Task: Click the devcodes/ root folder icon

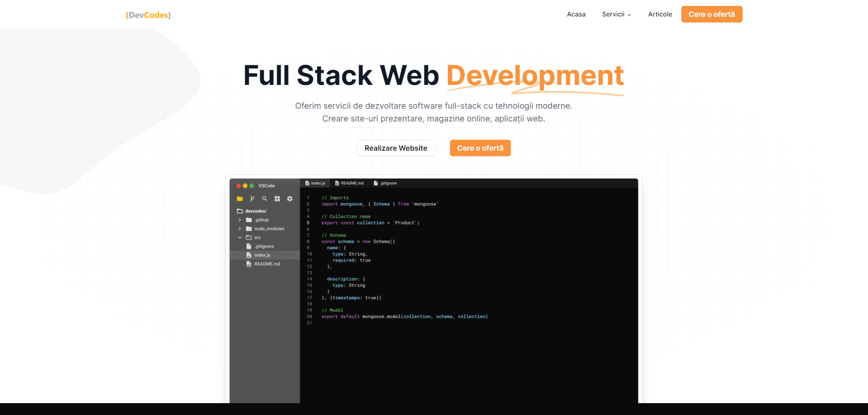Action: 240,211
